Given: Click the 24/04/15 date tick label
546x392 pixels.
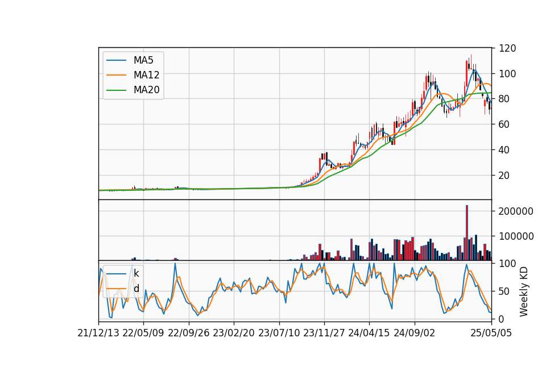Looking at the screenshot, I should 369,333.
